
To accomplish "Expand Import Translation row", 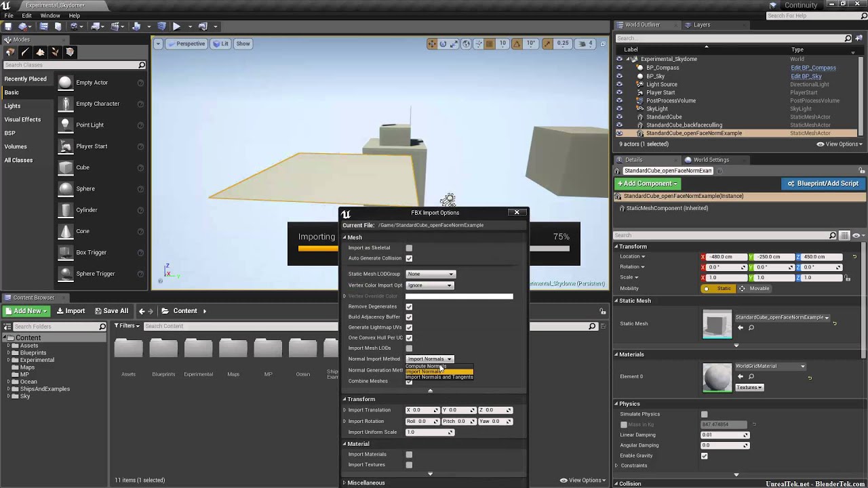I will click(344, 410).
